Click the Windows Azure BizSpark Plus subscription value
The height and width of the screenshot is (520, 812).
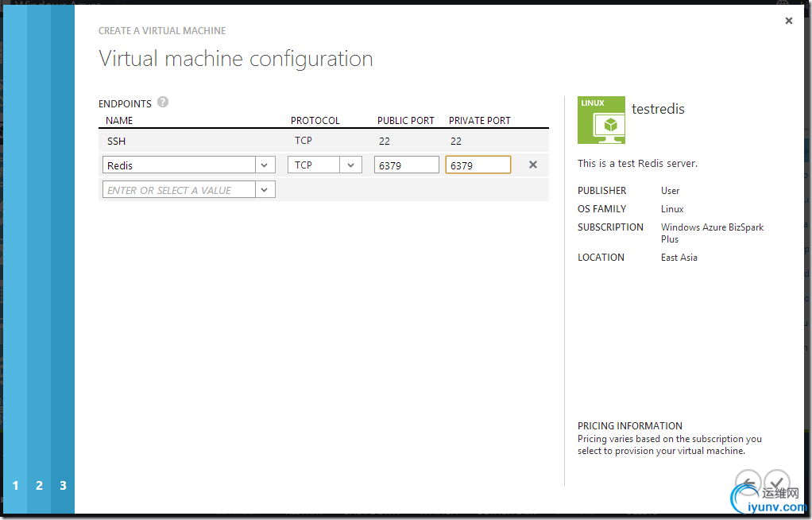[x=712, y=233]
